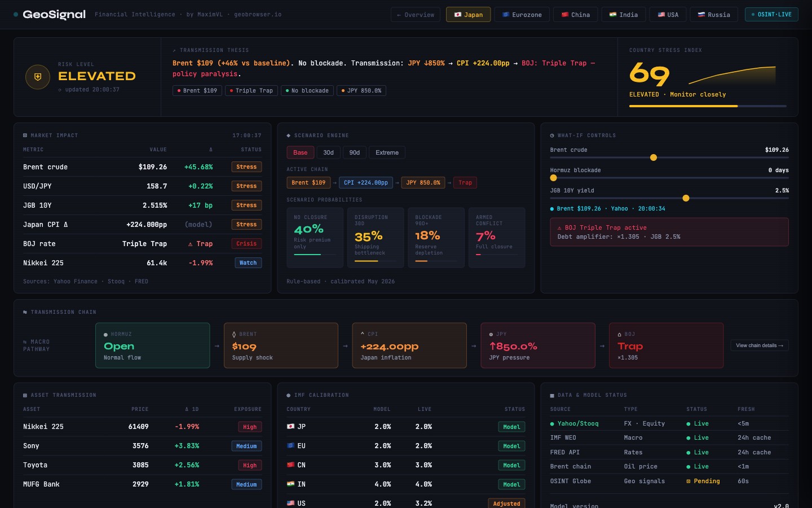Viewport: 812px width, 508px height.
Task: Switch to the Eurozone country tab
Action: click(x=522, y=15)
